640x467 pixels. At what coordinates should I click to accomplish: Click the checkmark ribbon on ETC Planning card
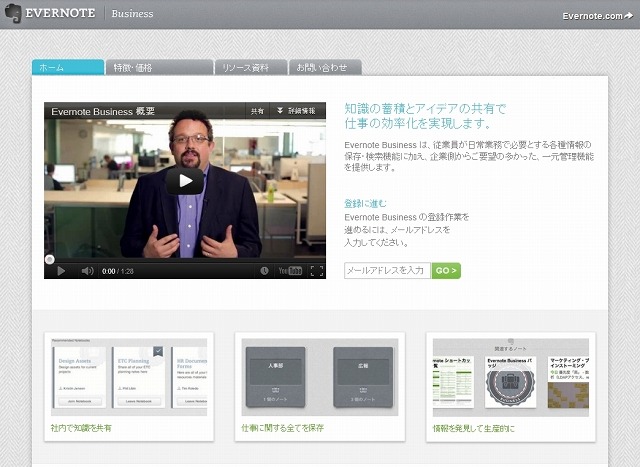tap(158, 351)
